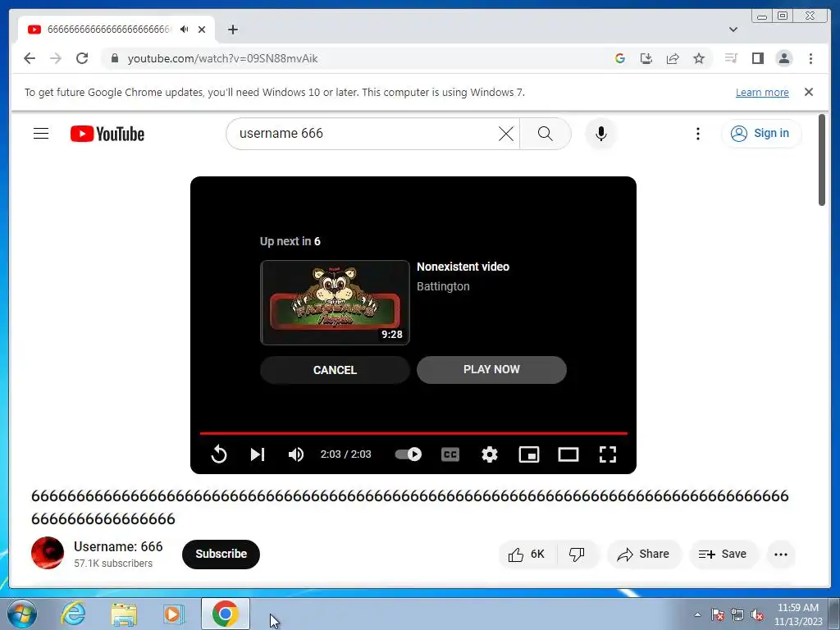Expand tab search chevron
This screenshot has height=630, width=840.
pos(733,30)
